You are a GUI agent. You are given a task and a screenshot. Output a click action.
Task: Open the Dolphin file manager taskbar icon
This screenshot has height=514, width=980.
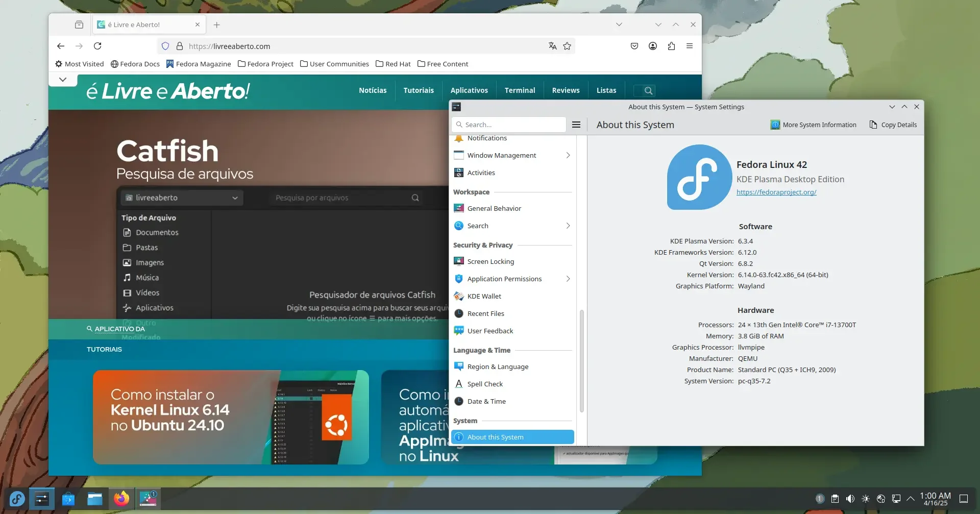[95, 499]
